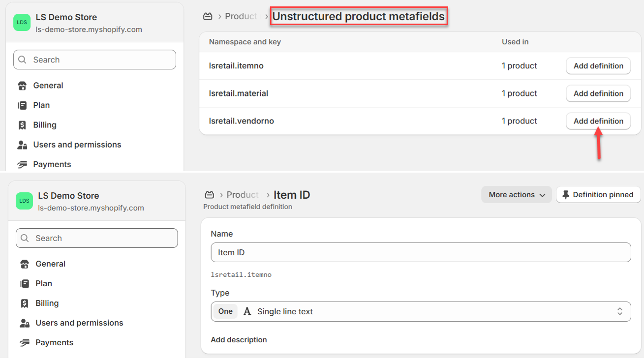Open the More actions dropdown
The width and height of the screenshot is (644, 361).
click(x=517, y=195)
